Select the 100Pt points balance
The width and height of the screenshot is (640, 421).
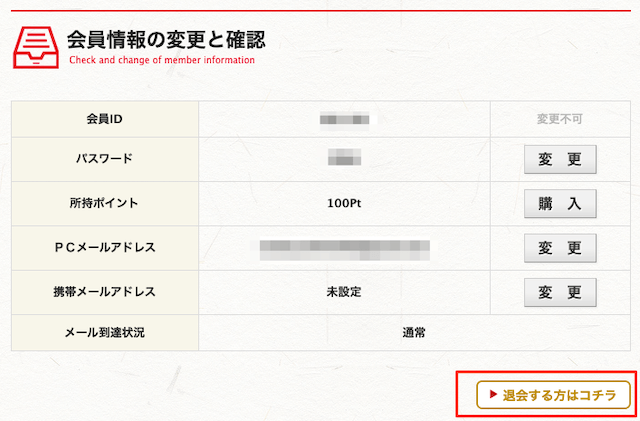point(344,203)
